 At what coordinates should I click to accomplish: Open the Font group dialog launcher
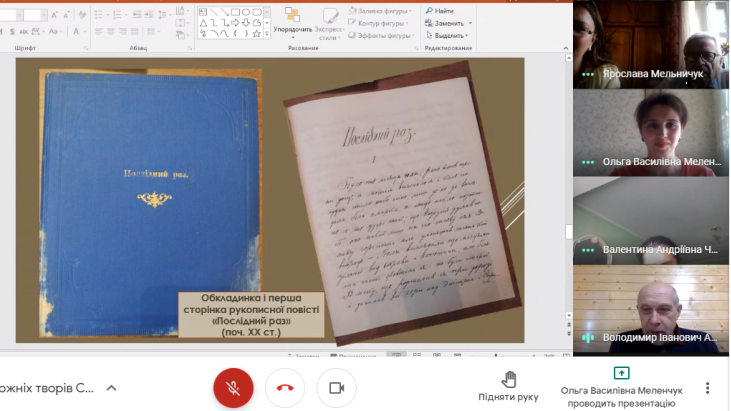(86, 48)
